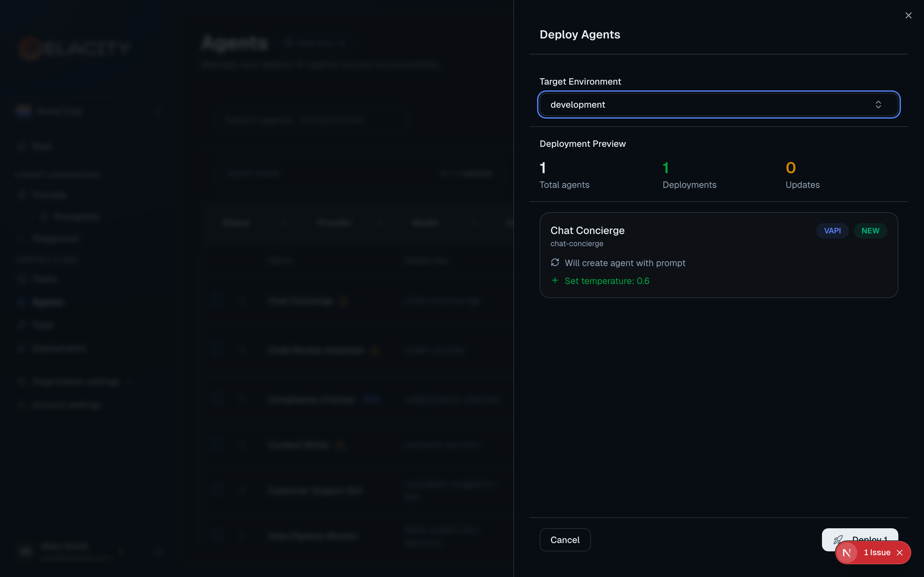
Task: Click the sync icon beside 'Will create agent with prompt'
Action: 556,263
